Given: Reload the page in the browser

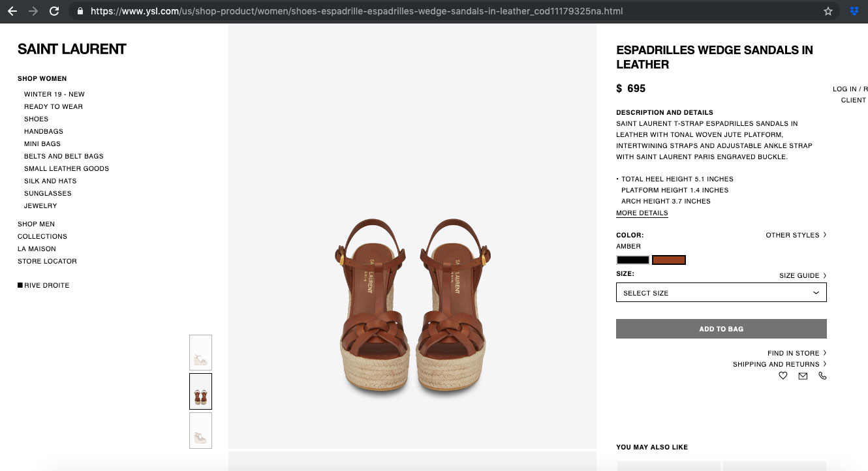Looking at the screenshot, I should [x=54, y=11].
